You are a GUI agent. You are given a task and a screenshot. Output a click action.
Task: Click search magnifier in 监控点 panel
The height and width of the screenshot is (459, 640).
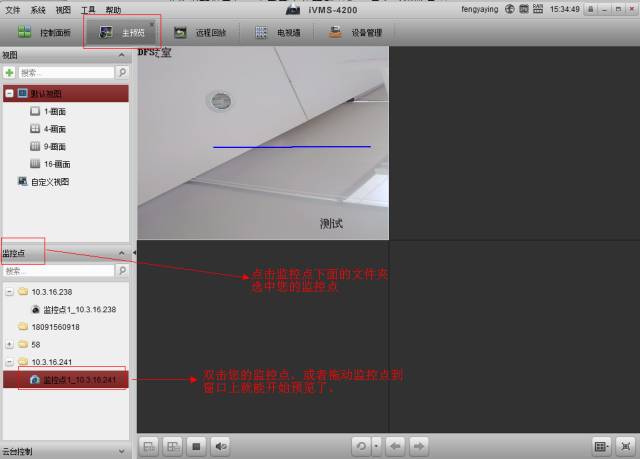coord(122,271)
